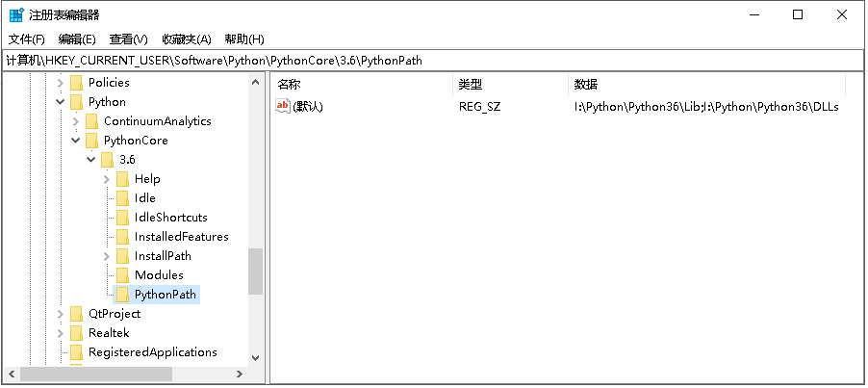Click the PythonPath folder icon
The image size is (868, 388).
[x=122, y=295]
